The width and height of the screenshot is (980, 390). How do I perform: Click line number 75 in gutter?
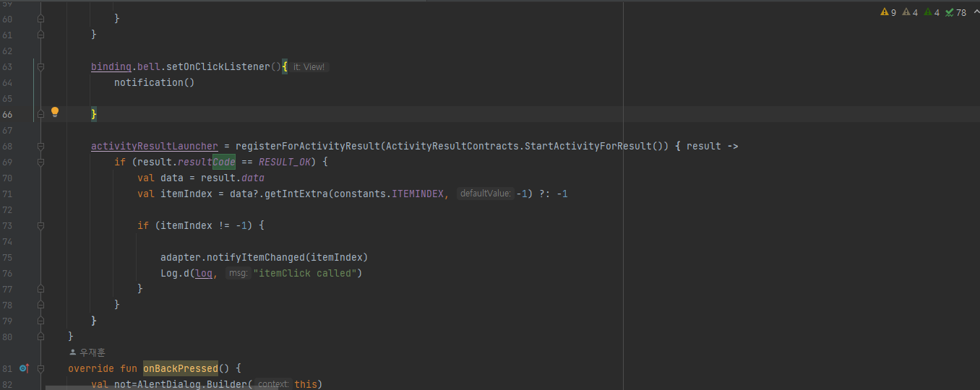pos(7,257)
